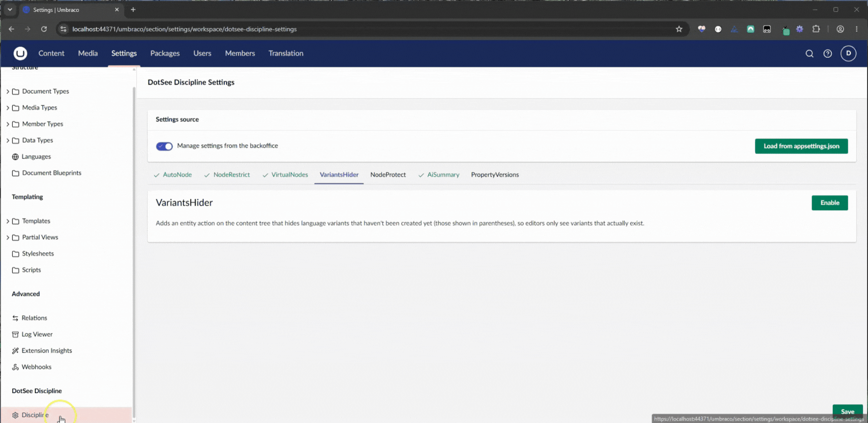
Task: Click the Scripts folder icon
Action: [15, 270]
